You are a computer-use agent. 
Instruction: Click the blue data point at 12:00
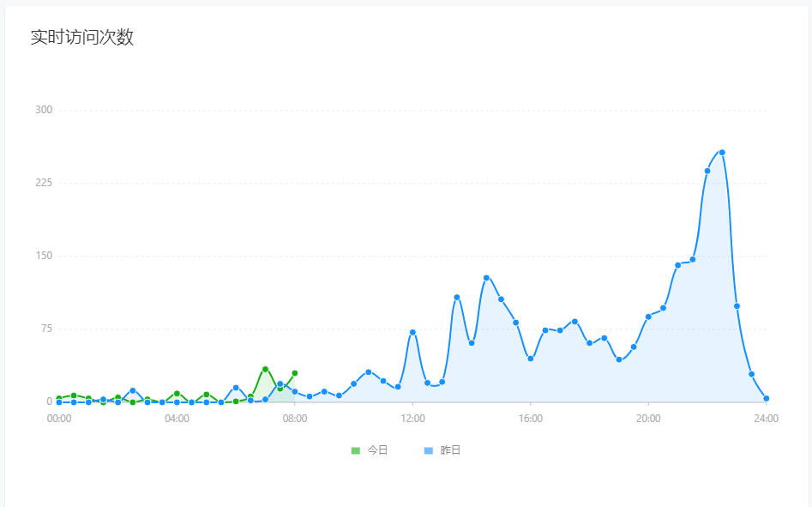click(x=412, y=332)
